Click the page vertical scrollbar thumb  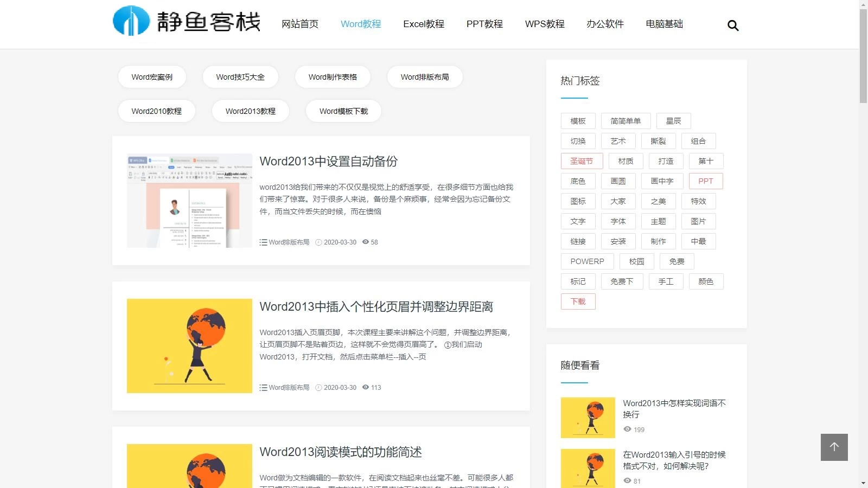863,54
